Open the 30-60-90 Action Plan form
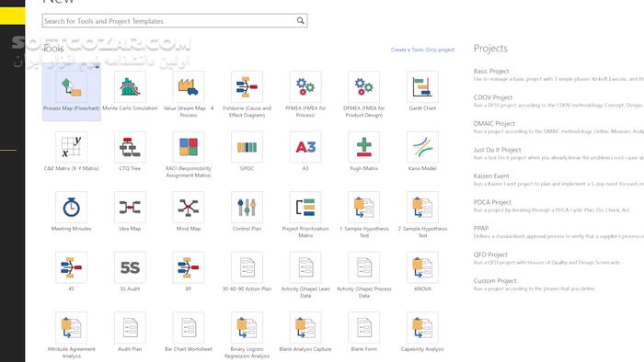 [x=247, y=267]
